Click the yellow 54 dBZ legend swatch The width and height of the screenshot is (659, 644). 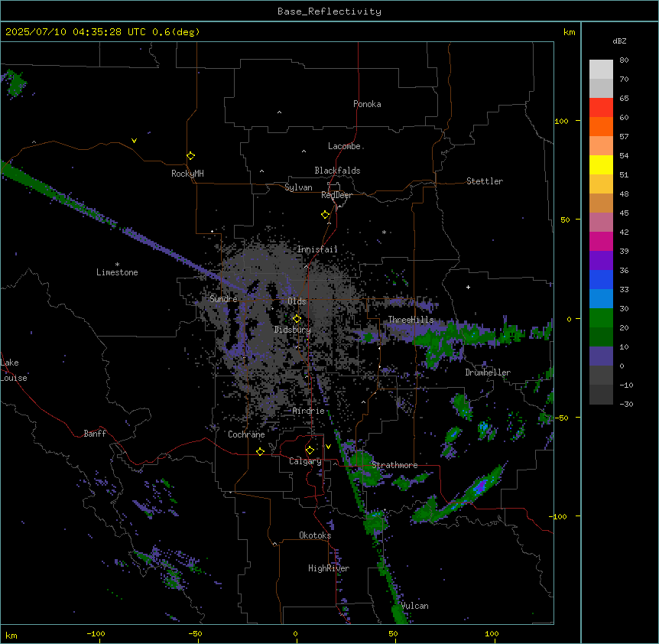tap(601, 164)
